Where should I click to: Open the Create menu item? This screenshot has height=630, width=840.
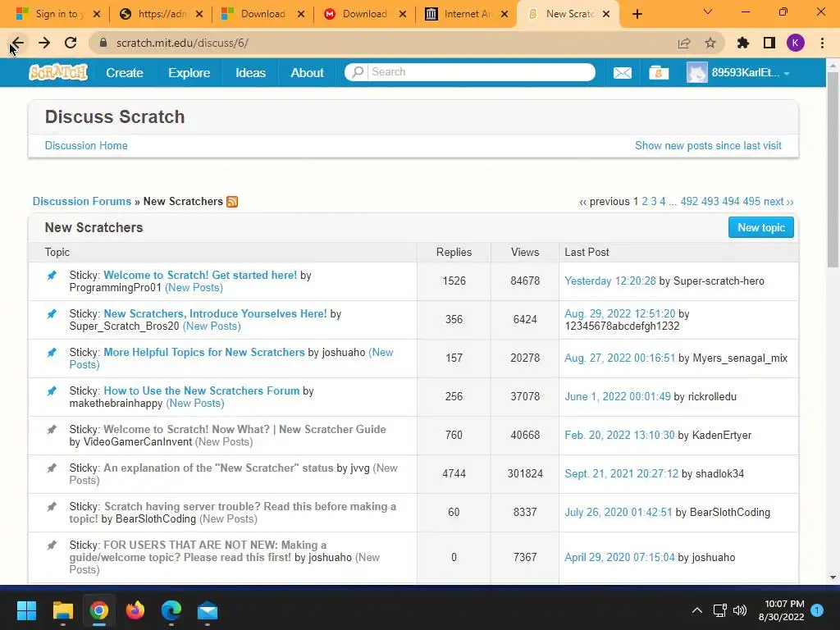tap(125, 73)
